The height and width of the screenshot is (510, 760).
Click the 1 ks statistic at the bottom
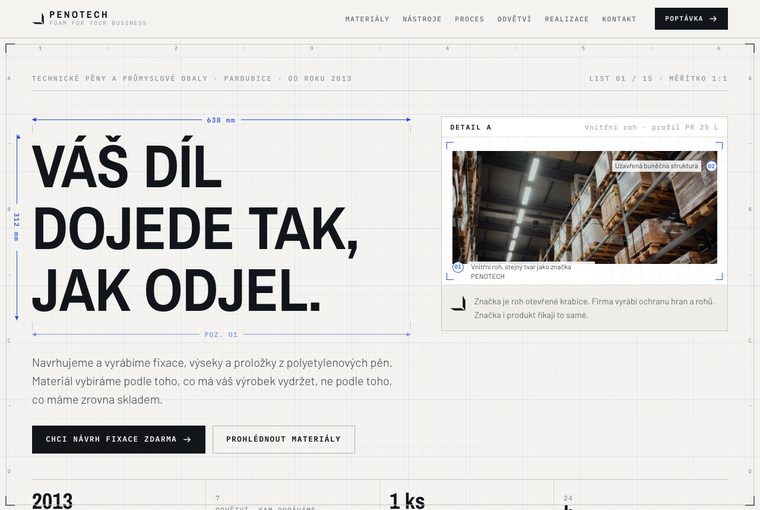tap(407, 501)
